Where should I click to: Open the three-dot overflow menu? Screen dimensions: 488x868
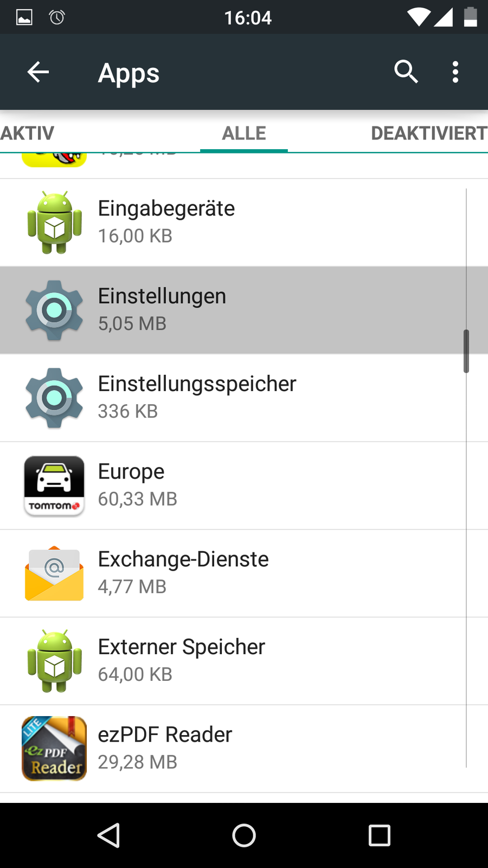point(455,72)
